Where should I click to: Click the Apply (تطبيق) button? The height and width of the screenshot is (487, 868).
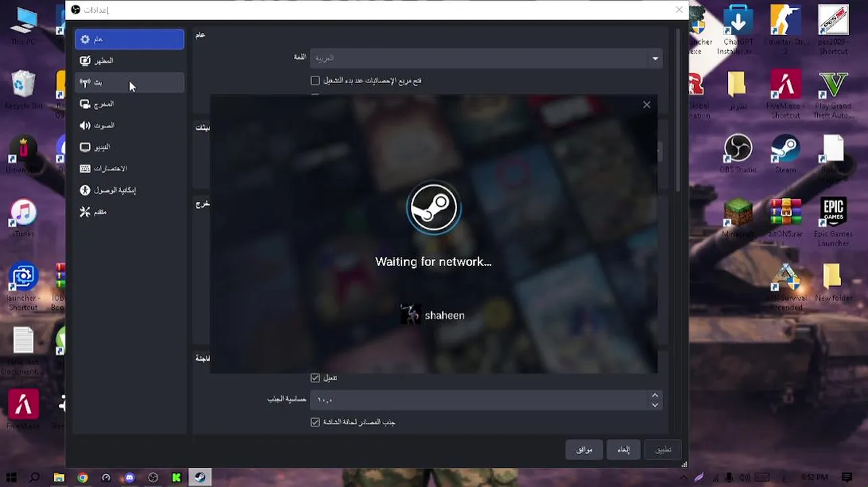point(663,450)
